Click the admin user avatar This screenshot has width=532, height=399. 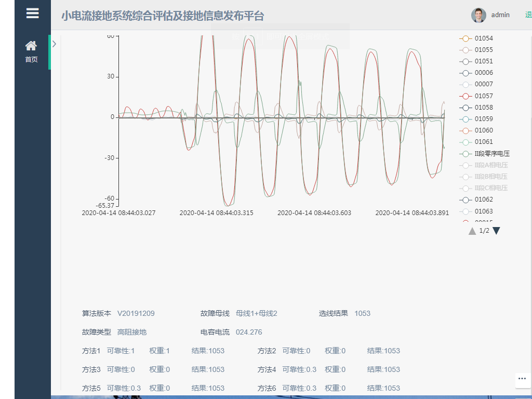[477, 15]
